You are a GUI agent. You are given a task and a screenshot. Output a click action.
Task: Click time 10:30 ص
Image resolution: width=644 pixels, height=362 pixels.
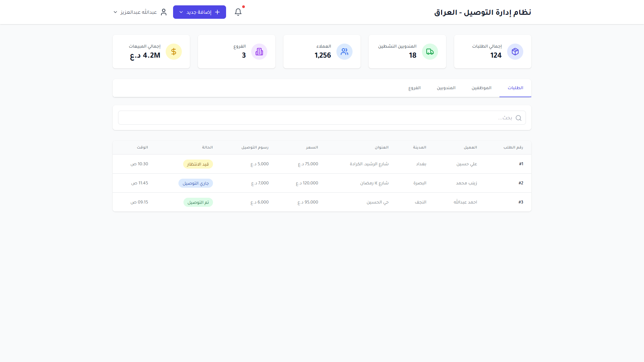tap(139, 164)
